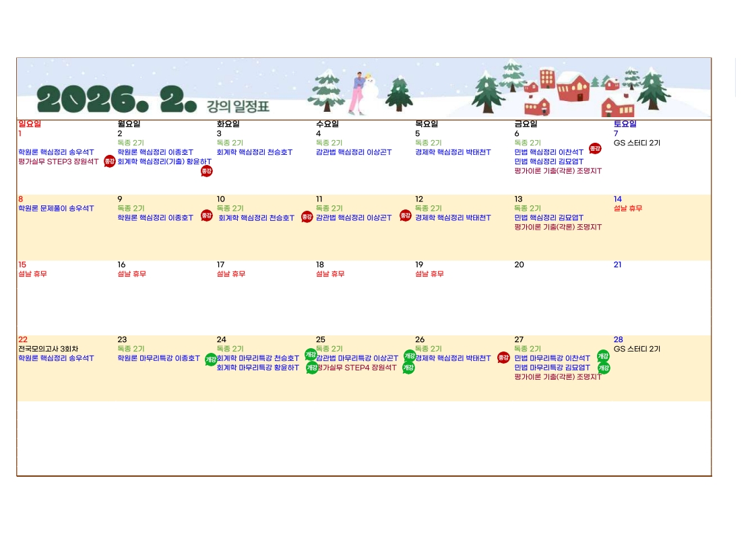This screenshot has width=756, height=534.
Task: Click 종강 badge beside 민법 핵심정리 이찬석T
Action: (x=595, y=148)
